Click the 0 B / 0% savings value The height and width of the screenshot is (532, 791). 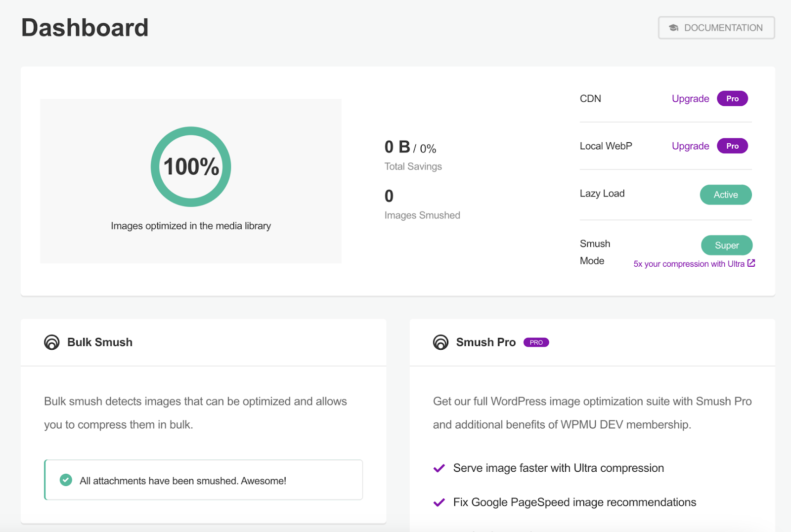coord(410,147)
